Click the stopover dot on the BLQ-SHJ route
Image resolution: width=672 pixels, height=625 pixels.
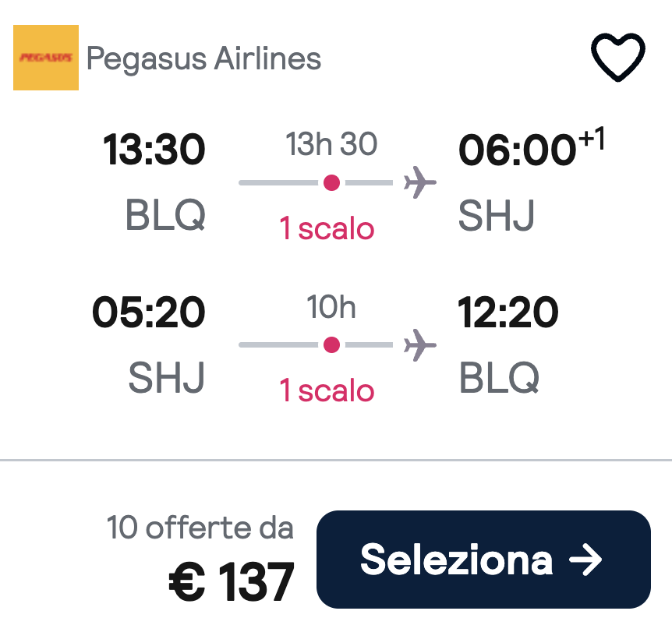(332, 182)
